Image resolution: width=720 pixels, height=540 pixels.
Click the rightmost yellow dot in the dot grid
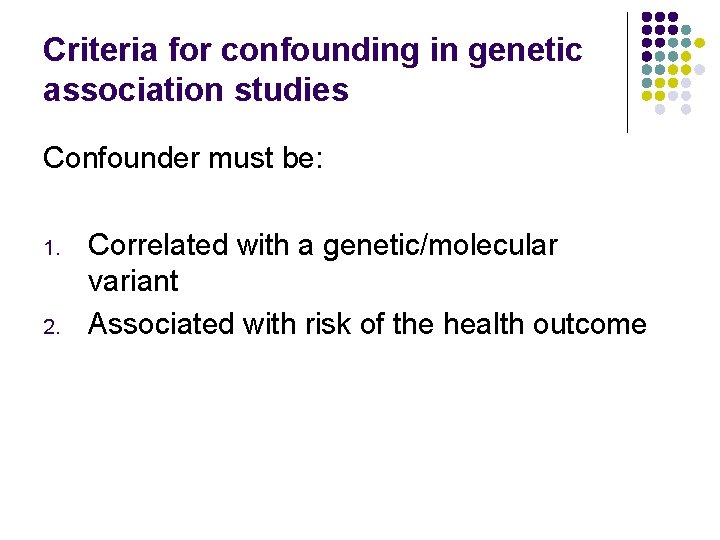coord(699,43)
